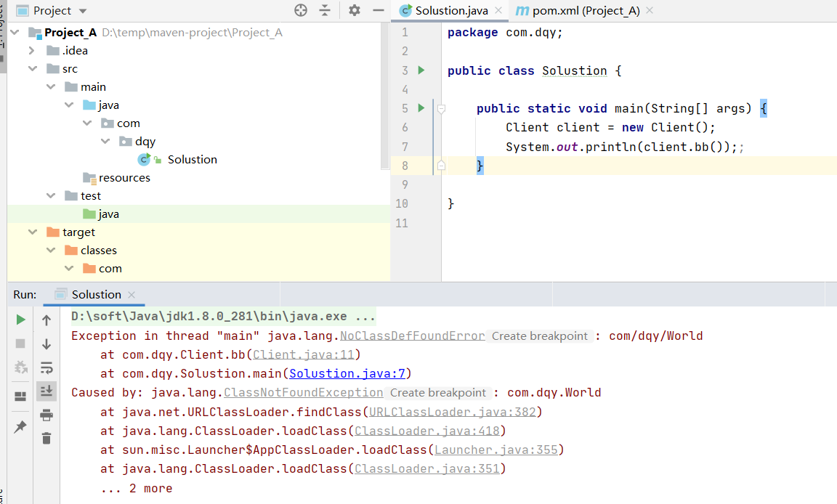
Task: Rerun Solustion with green play button
Action: (x=20, y=320)
